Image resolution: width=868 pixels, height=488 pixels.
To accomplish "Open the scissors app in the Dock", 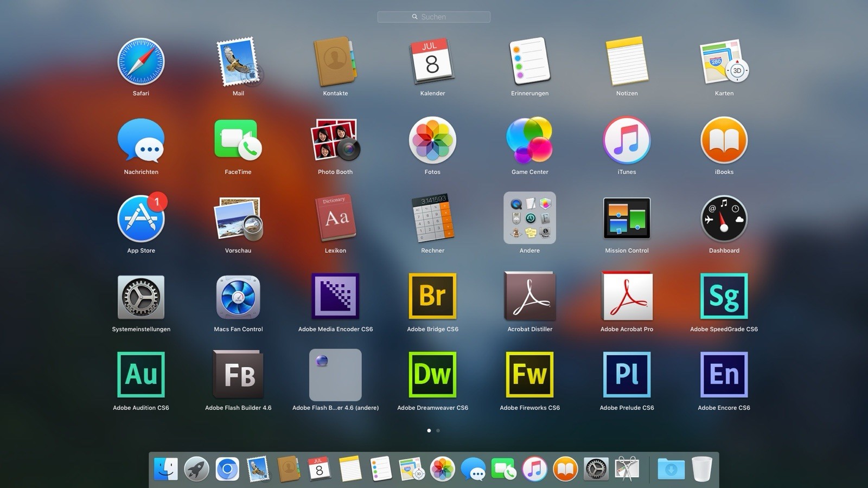I will pos(627,469).
